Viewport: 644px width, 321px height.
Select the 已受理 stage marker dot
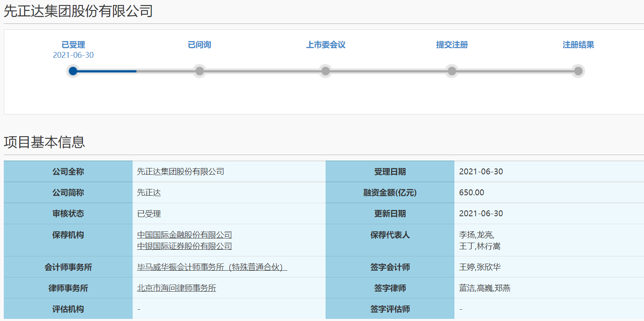click(x=73, y=71)
